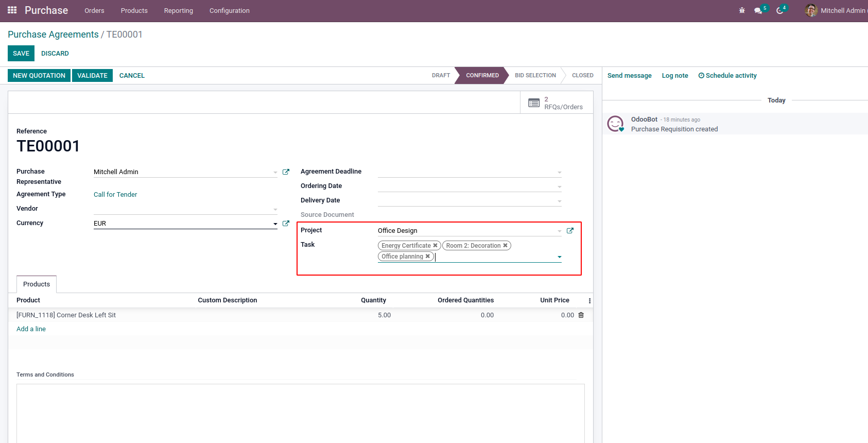
Task: Sort by the Product column header
Action: [x=28, y=300]
